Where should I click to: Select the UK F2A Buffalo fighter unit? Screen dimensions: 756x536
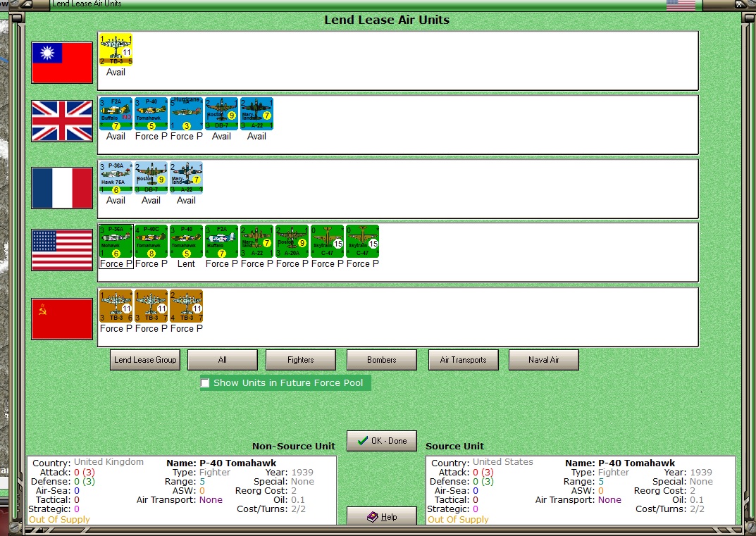click(116, 114)
